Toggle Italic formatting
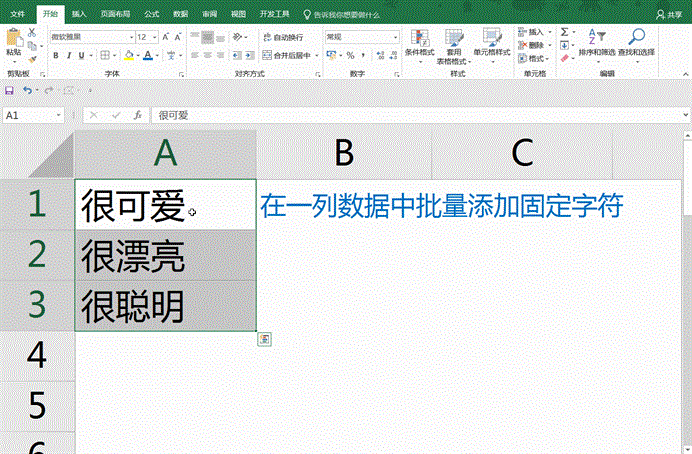Screen dimensions: 692x454 point(69,55)
